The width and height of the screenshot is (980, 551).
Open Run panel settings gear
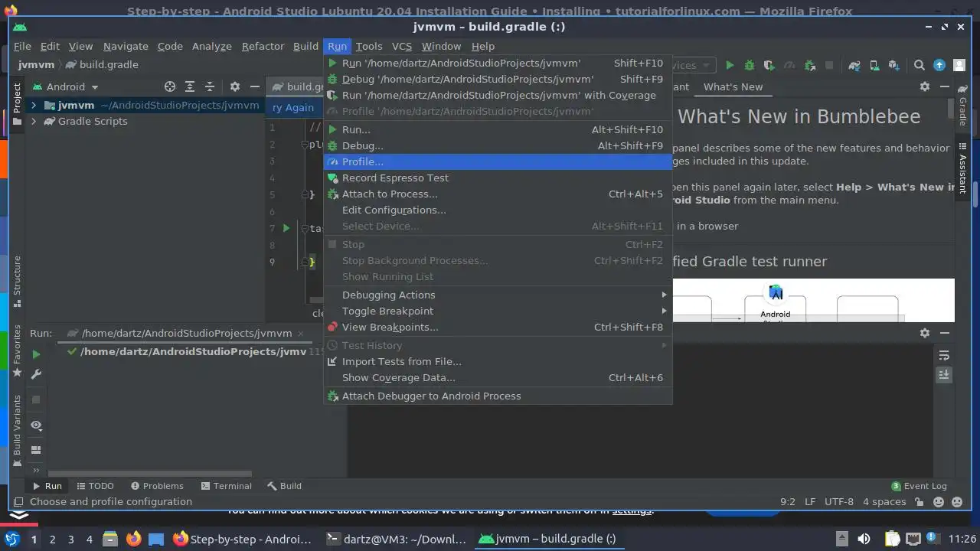click(x=925, y=333)
